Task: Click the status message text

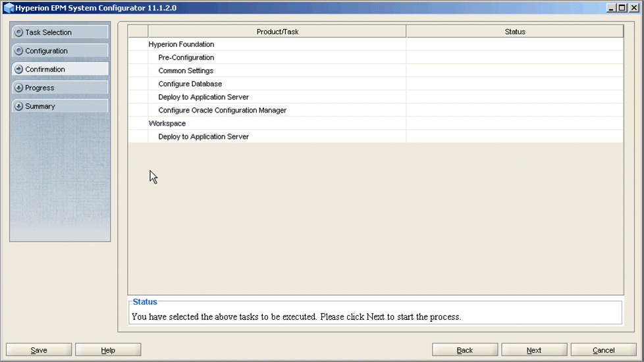Action: point(296,317)
